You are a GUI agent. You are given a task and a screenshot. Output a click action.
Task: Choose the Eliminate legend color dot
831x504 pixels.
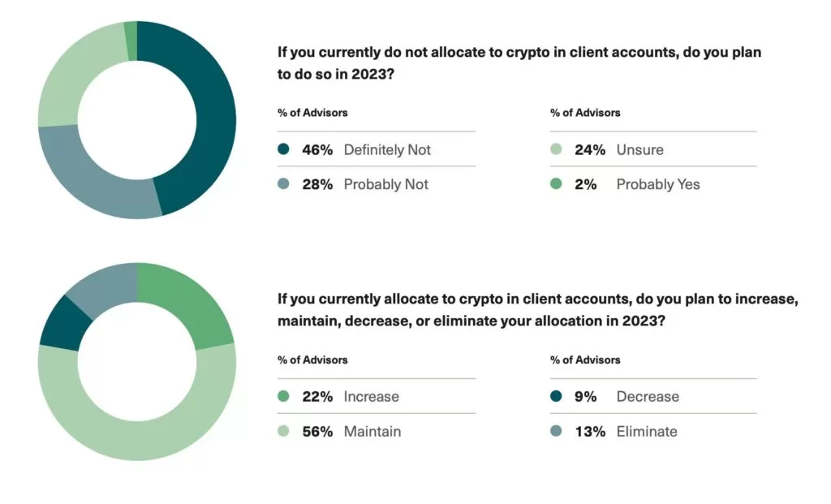[556, 432]
